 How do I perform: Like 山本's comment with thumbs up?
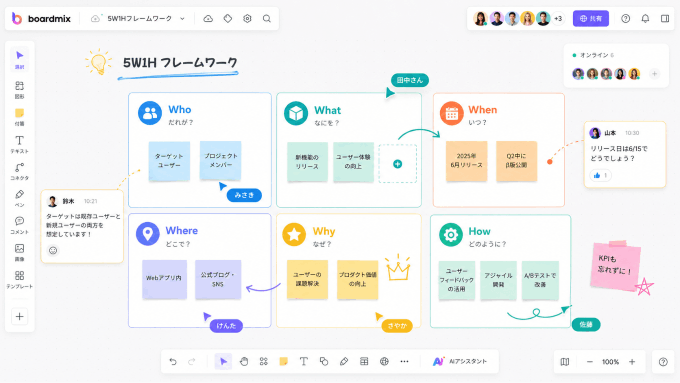pos(601,175)
